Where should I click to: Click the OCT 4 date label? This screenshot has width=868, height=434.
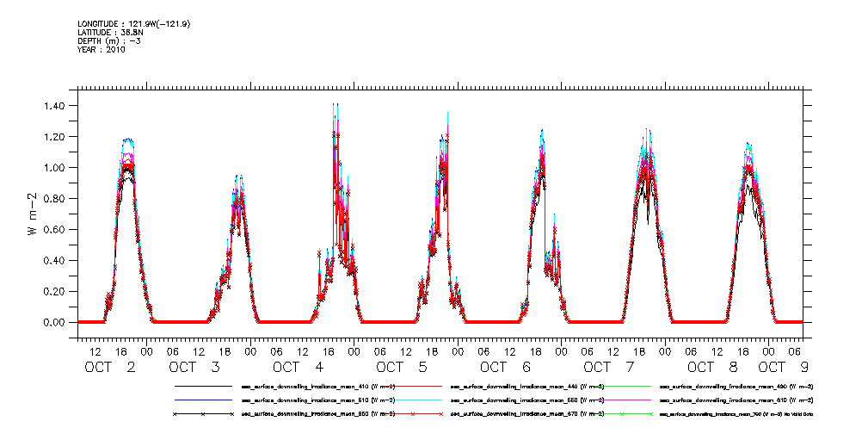click(299, 367)
